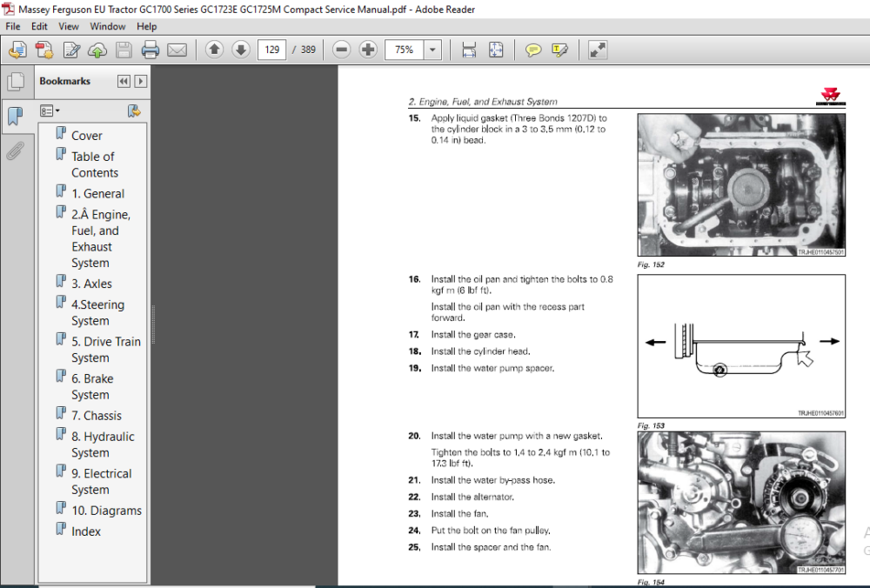Collapse the Bookmarks pane with double arrow
Viewport: 870px width, 588px height.
click(x=124, y=81)
